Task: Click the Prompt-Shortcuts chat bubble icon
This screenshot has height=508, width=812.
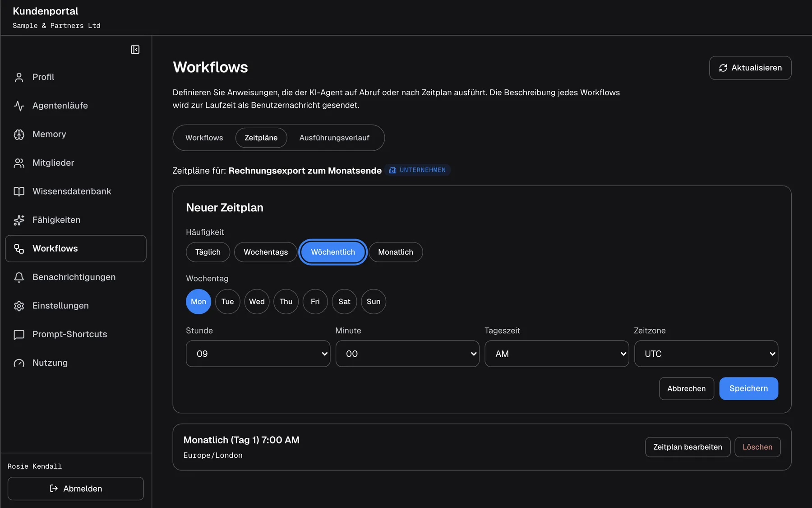Action: click(x=19, y=334)
